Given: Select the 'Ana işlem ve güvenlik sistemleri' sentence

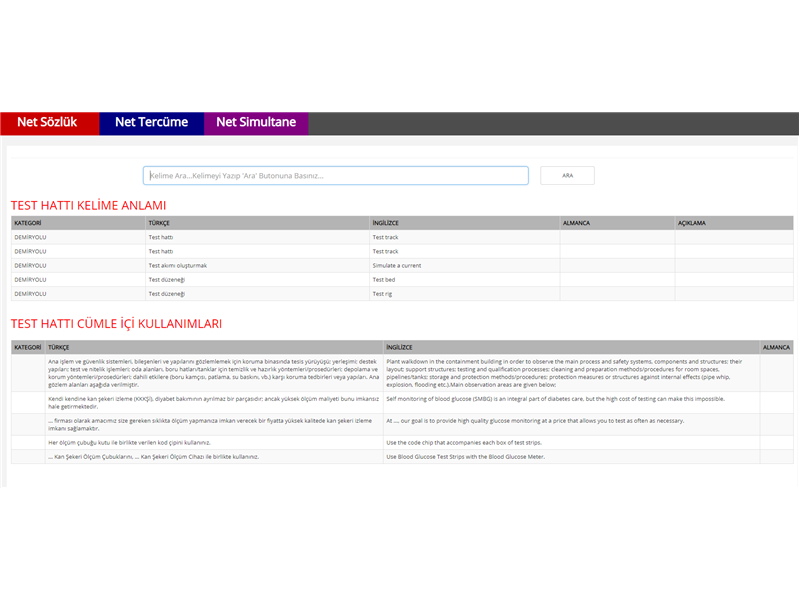Looking at the screenshot, I should 214,373.
